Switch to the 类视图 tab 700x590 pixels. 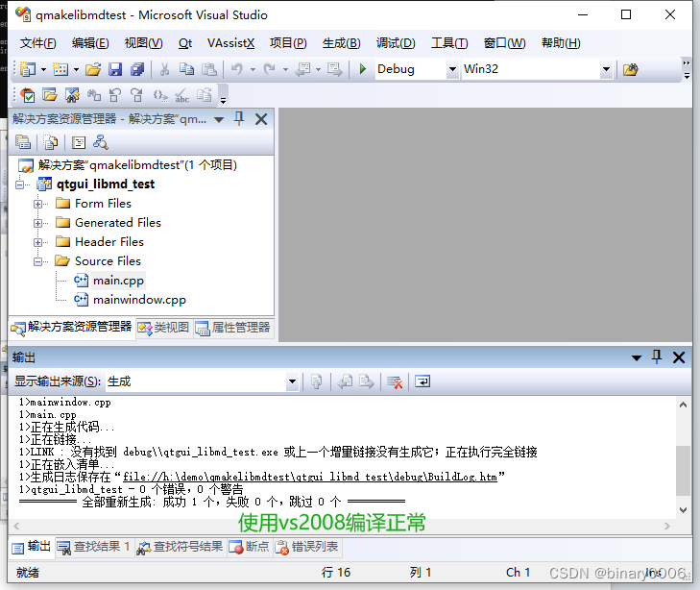click(164, 328)
